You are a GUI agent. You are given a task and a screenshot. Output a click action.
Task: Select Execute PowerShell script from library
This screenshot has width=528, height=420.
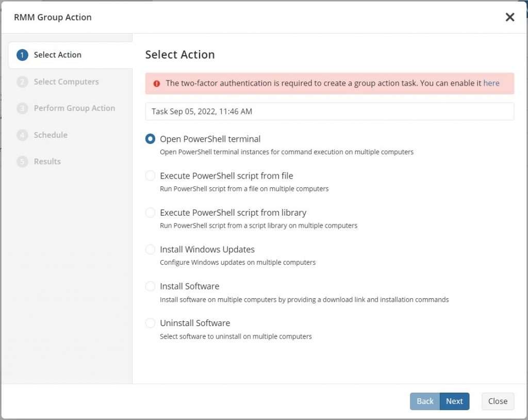[x=150, y=212]
